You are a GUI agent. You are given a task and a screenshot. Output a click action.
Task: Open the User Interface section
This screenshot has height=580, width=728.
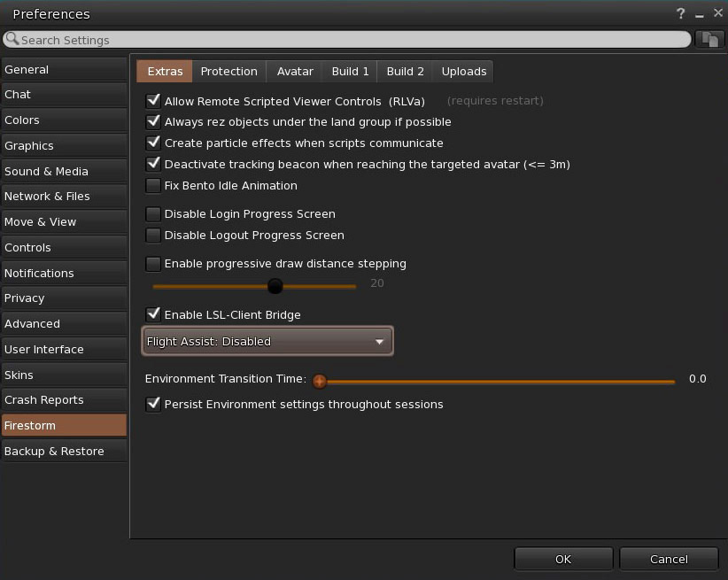[x=64, y=349]
